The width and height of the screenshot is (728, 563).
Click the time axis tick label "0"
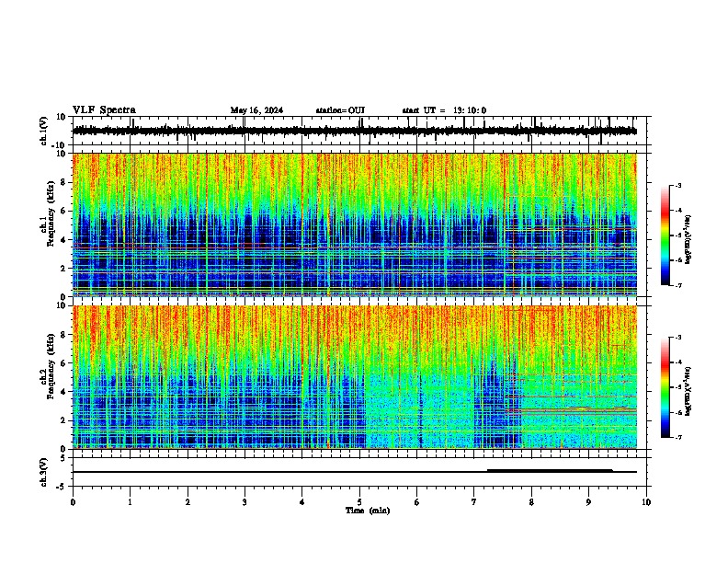click(x=73, y=502)
